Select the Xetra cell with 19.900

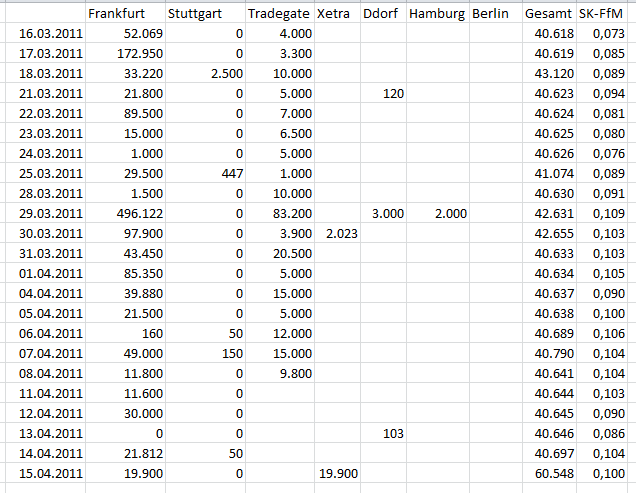point(336,473)
